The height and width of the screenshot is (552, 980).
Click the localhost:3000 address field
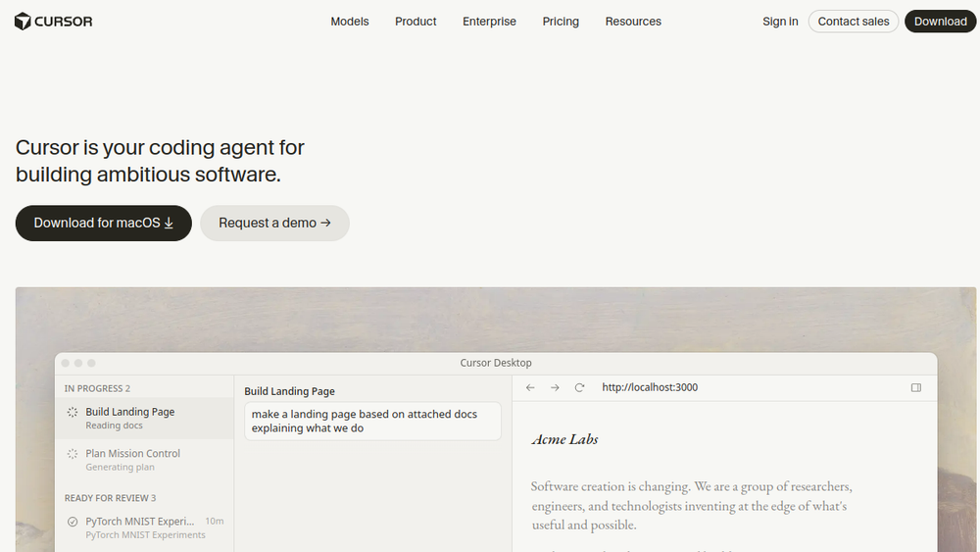coord(650,387)
